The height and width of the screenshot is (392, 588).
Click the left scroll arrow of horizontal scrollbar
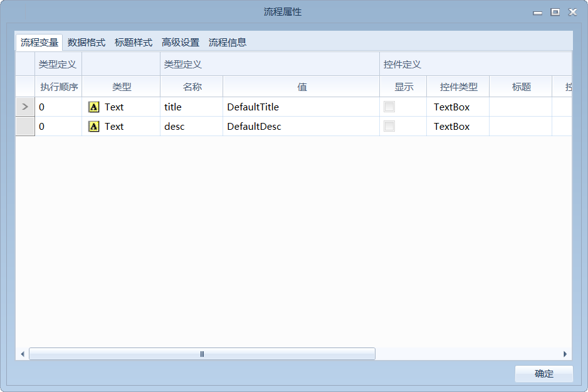pos(23,354)
